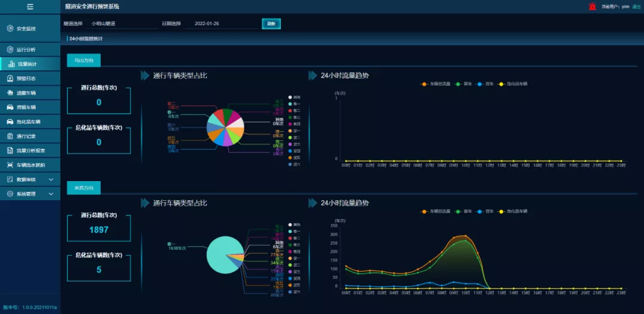Switch to the 来宾方向 tab
The image size is (644, 314).
coord(83,188)
